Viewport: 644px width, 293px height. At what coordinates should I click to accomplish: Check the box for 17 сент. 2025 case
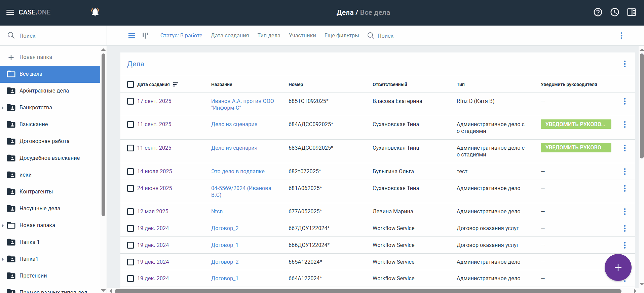(x=130, y=101)
